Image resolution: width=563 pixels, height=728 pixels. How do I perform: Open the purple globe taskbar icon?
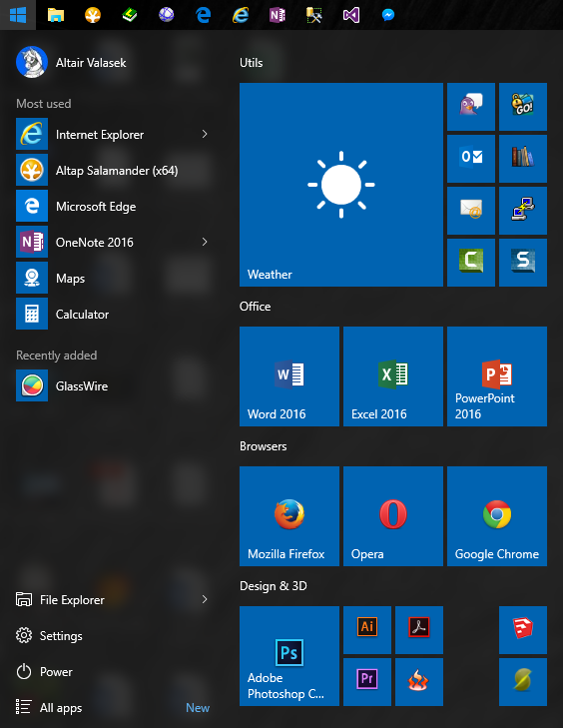(166, 15)
